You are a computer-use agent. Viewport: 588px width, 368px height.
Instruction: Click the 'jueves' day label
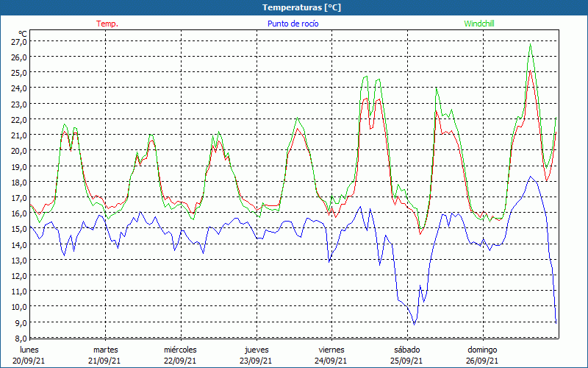coord(257,350)
